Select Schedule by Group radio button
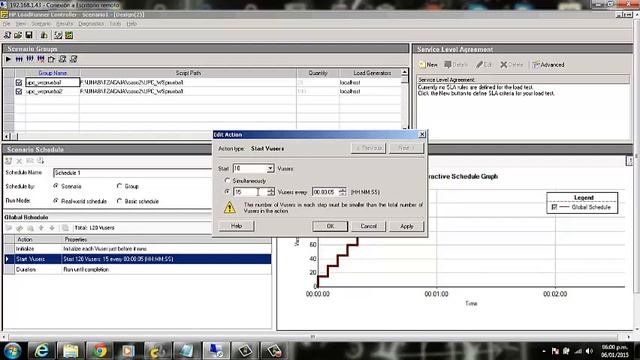This screenshot has height=360, width=640. click(x=120, y=186)
